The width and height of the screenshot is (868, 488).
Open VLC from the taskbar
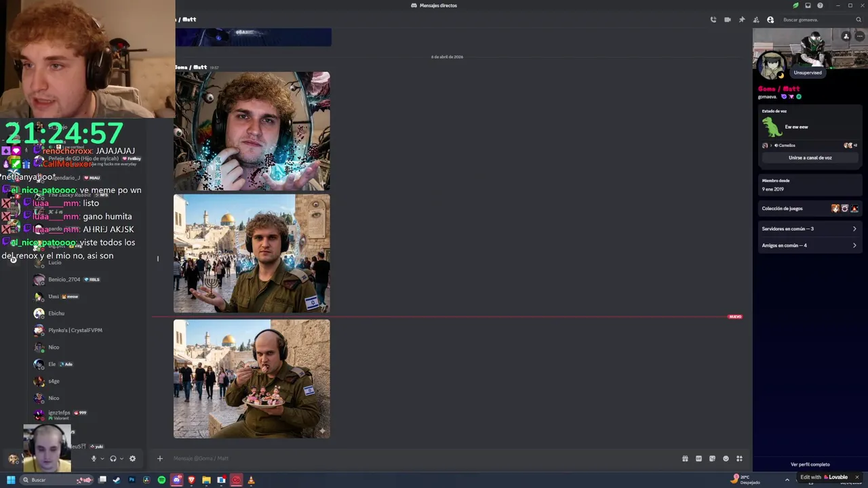[251, 480]
